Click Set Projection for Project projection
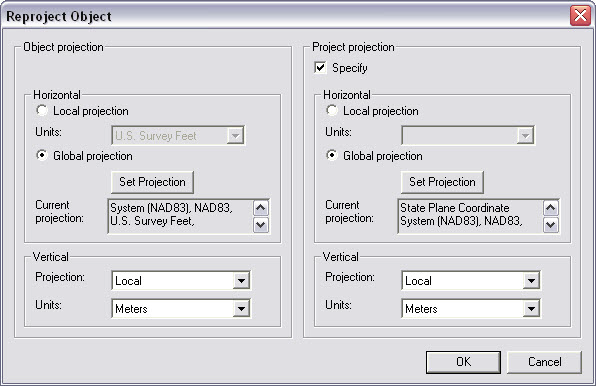Image resolution: width=596 pixels, height=386 pixels. point(442,182)
